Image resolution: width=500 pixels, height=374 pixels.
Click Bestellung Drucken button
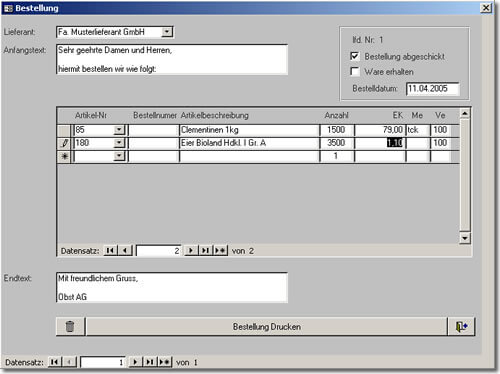tap(267, 326)
